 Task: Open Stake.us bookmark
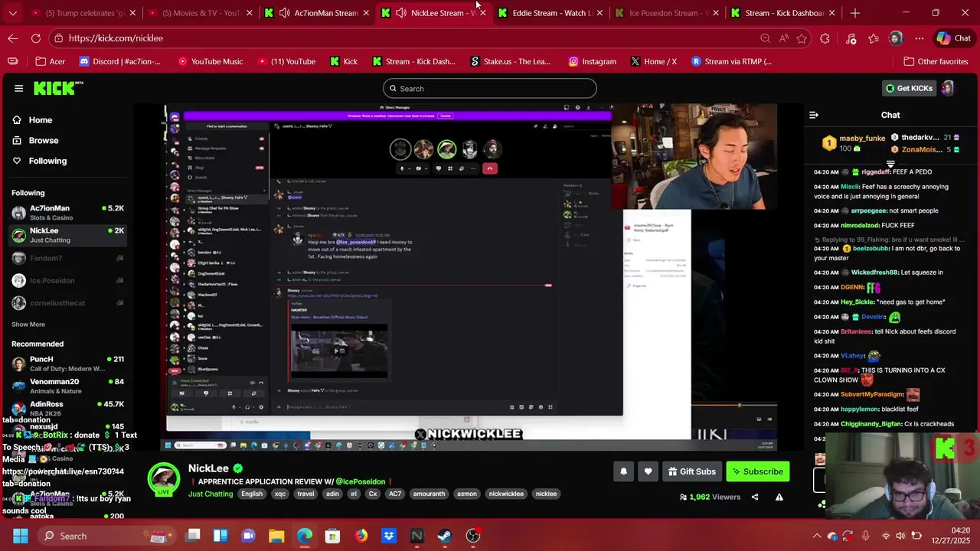(510, 61)
